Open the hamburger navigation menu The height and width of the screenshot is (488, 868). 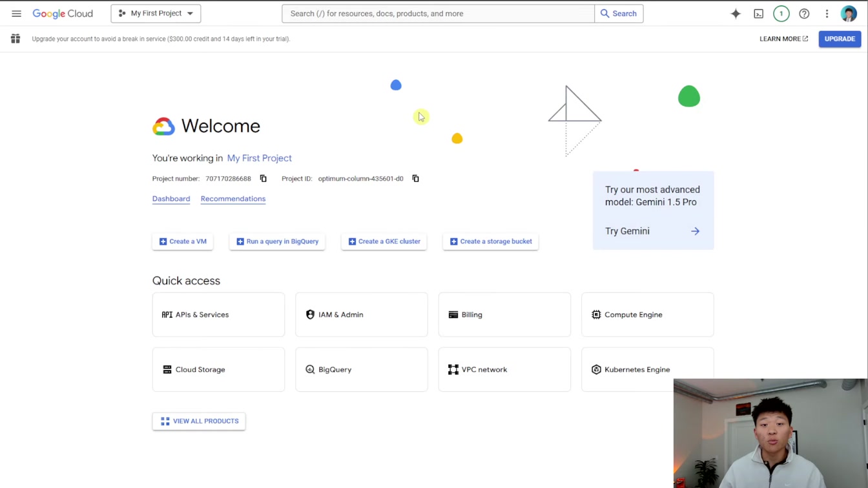[x=16, y=14]
